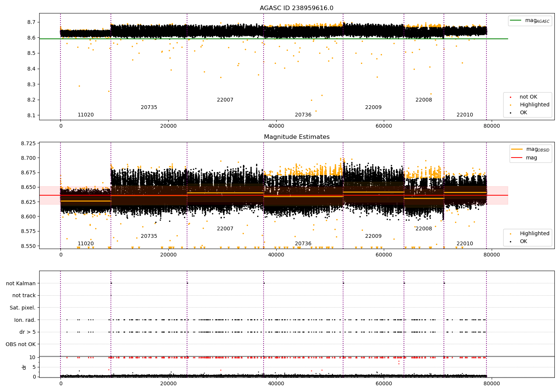Click the 20000 x-axis tick under Magnitude Estimates plot
Screen dimensions: 560x392
pyautogui.click(x=168, y=255)
